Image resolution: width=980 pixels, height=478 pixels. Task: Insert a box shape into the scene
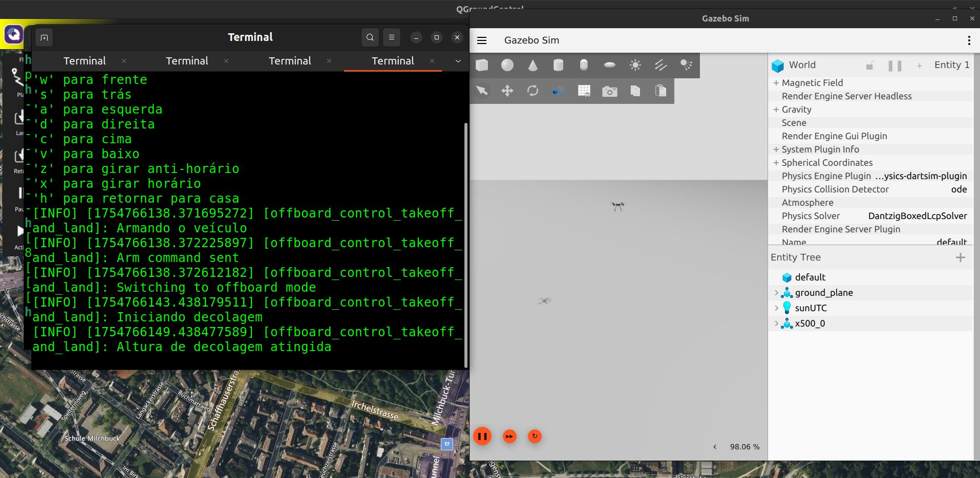click(x=482, y=65)
